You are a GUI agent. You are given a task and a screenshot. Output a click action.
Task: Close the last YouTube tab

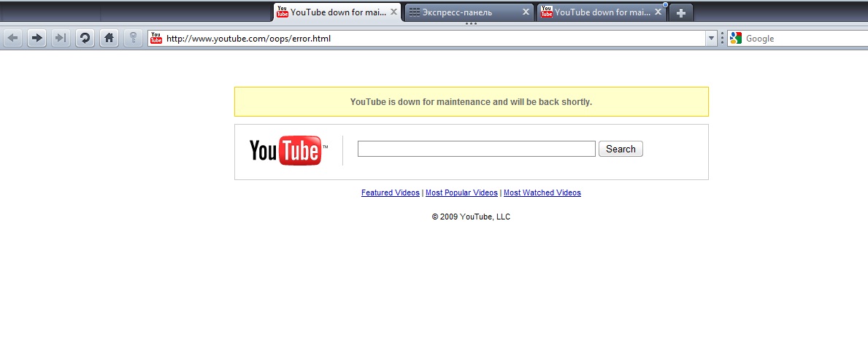[x=658, y=12]
